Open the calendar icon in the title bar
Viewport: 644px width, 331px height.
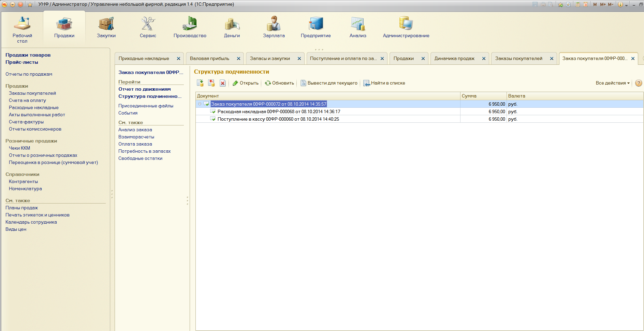click(585, 4)
